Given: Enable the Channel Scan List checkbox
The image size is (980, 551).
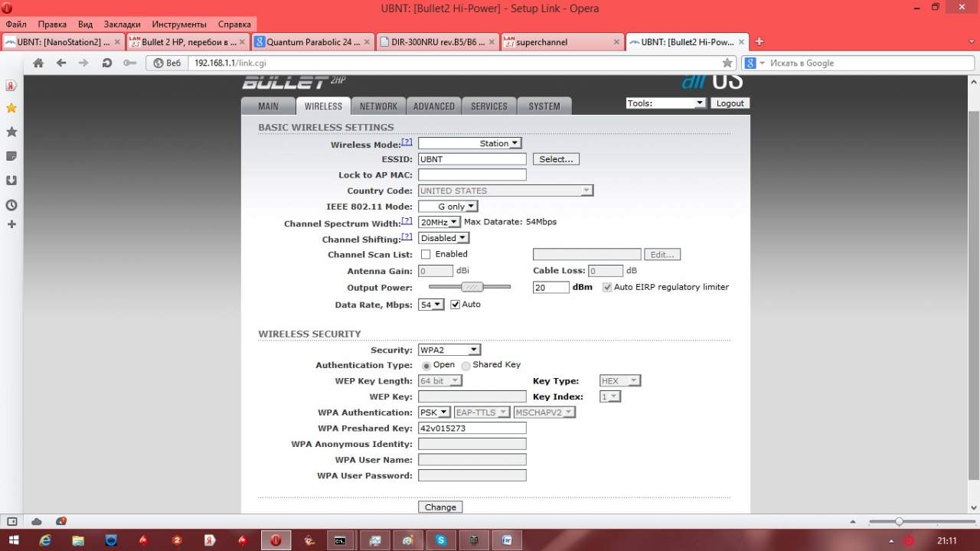Looking at the screenshot, I should [x=426, y=254].
